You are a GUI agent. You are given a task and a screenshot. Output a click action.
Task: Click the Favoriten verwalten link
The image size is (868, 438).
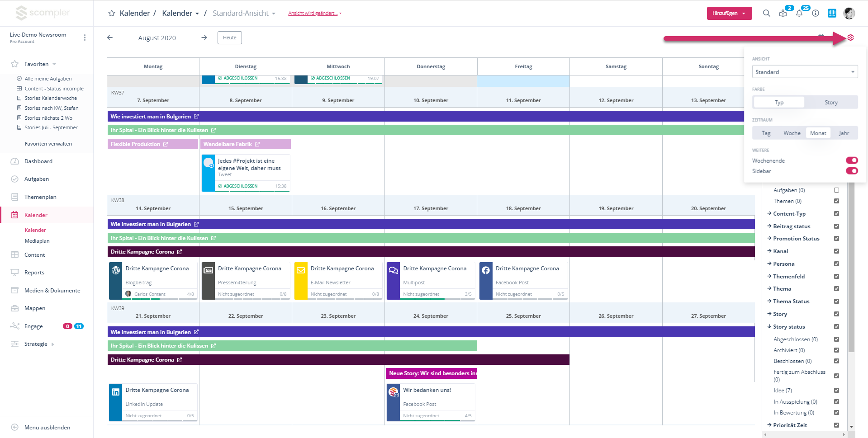point(48,144)
